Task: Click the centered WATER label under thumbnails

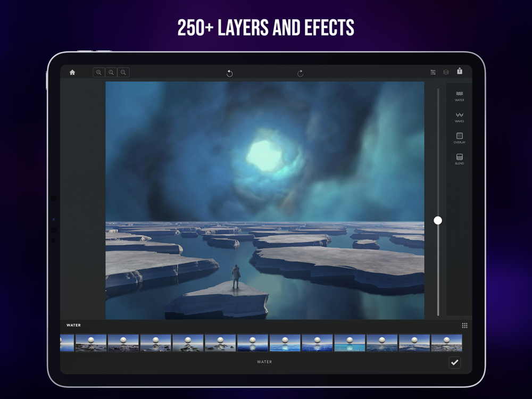Action: 264,362
